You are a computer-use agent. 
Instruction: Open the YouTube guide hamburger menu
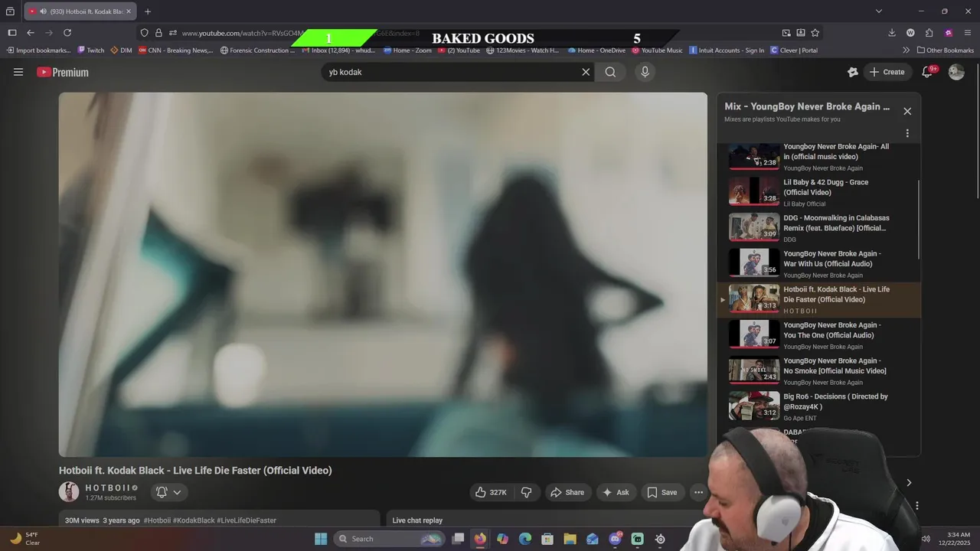18,72
